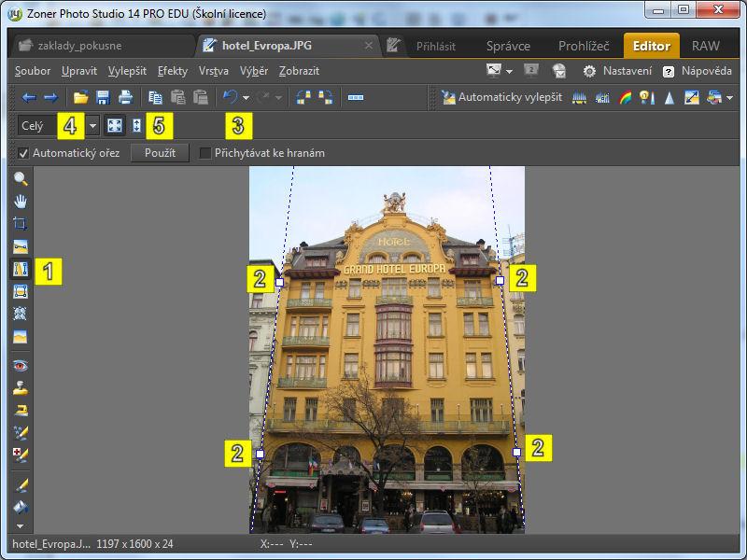Viewport: 747px width, 560px height.
Task: Open the display mode dropdown in menu bar
Action: coord(509,72)
